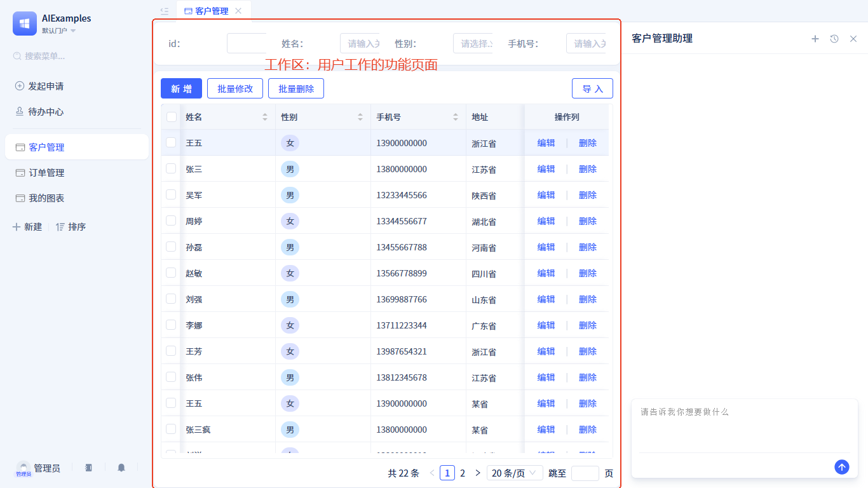The image size is (868, 488).
Task: Click phone number 13987654321
Action: pyautogui.click(x=402, y=351)
